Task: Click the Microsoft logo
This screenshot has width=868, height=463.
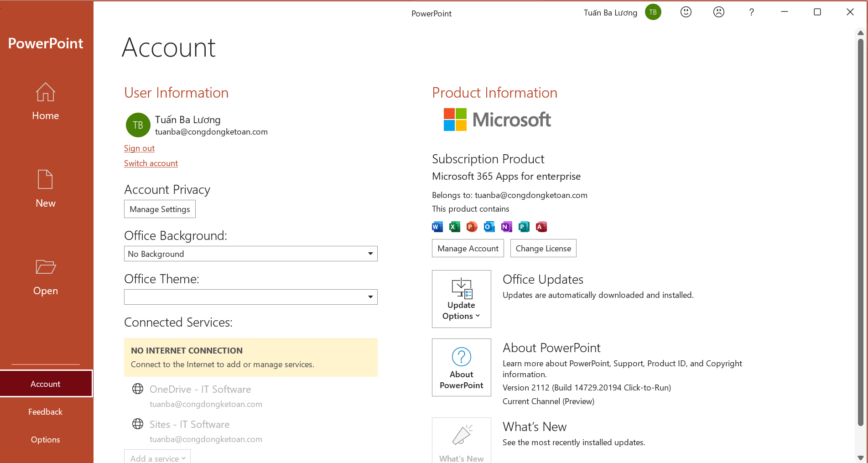Action: (497, 120)
